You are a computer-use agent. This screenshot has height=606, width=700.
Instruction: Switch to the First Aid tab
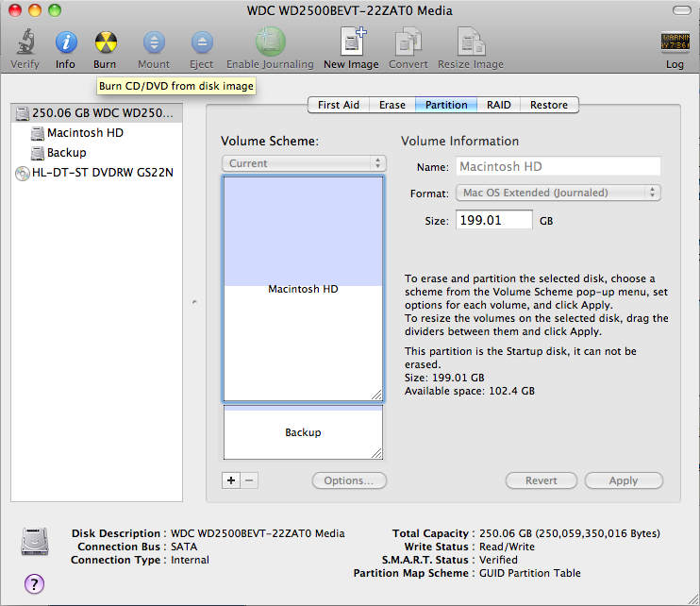click(x=338, y=105)
